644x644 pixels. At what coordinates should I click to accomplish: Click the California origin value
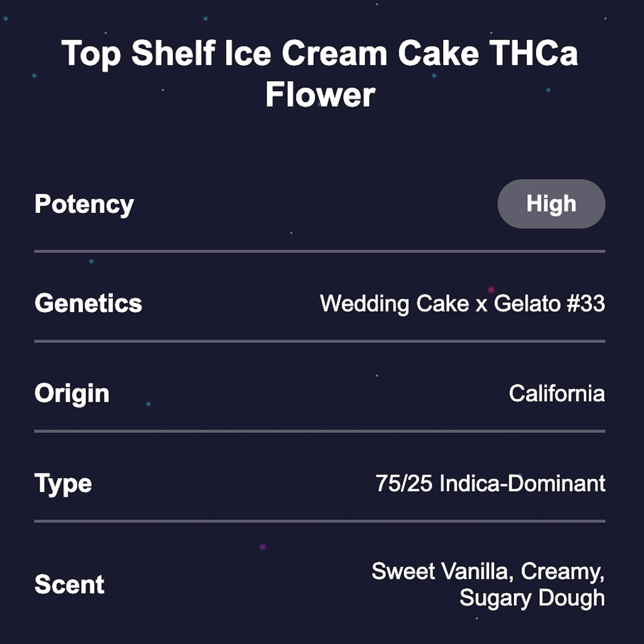(x=556, y=393)
